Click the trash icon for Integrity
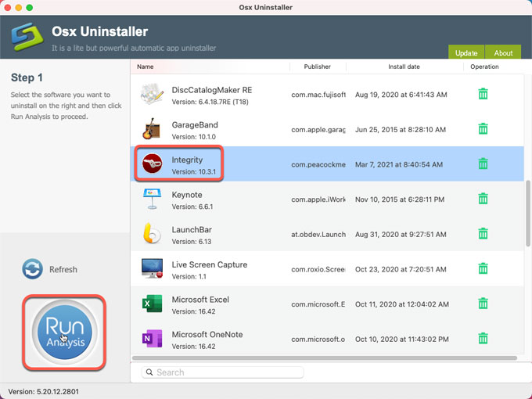Screen dimensions: 532x399 (x=483, y=164)
